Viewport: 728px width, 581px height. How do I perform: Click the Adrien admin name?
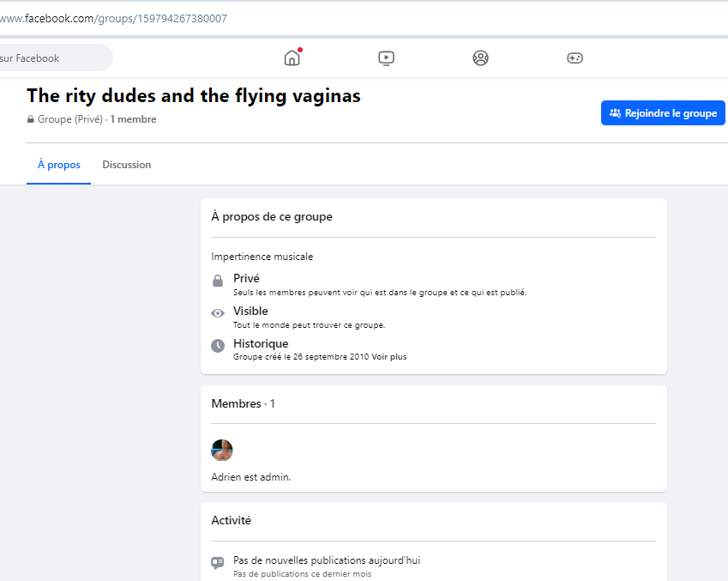(x=227, y=477)
